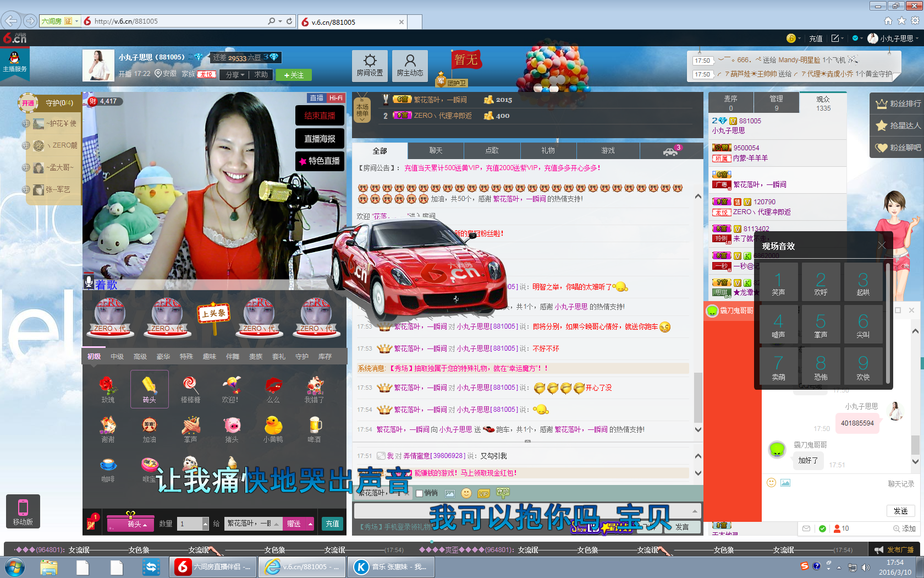Screen dimensions: 924x578
Task: Select the 棒棒糖 lollipop gift
Action: pyautogui.click(x=190, y=390)
